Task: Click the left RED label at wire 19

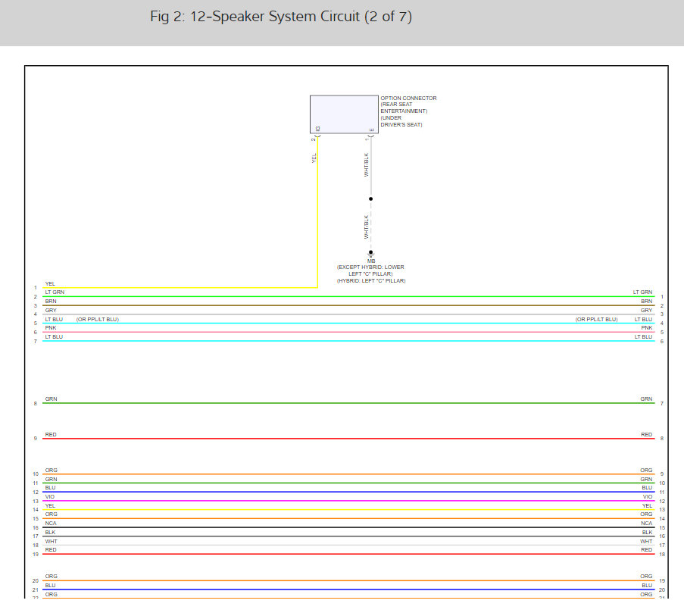Action: [51, 549]
